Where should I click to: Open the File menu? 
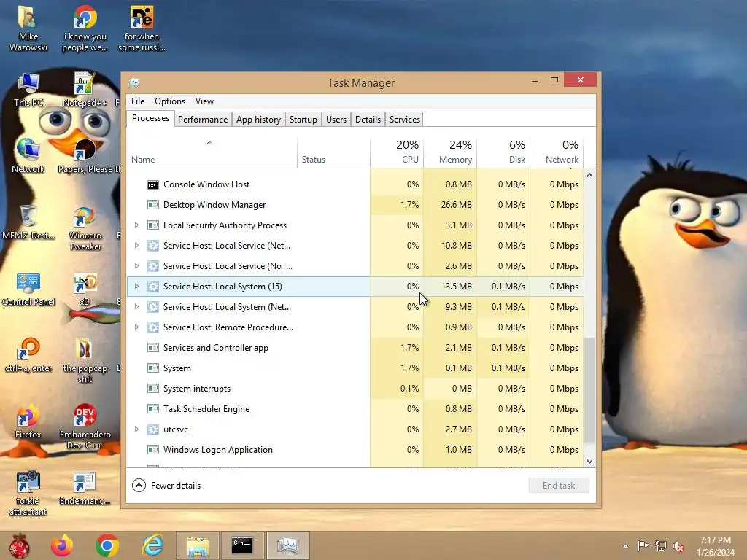[x=138, y=101]
